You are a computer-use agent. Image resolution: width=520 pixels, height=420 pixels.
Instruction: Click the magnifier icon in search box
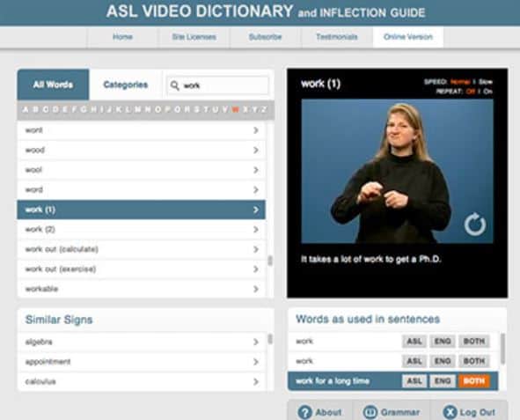(x=175, y=85)
